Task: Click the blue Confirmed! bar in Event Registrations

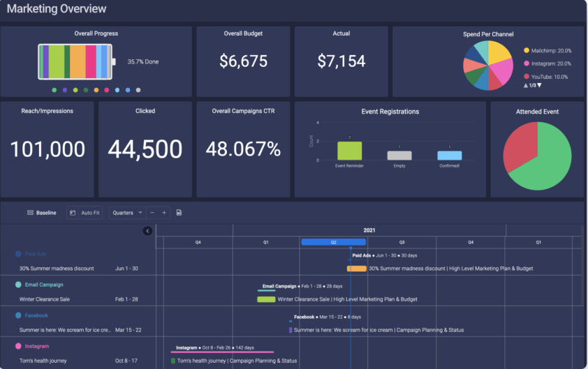Action: pyautogui.click(x=450, y=156)
